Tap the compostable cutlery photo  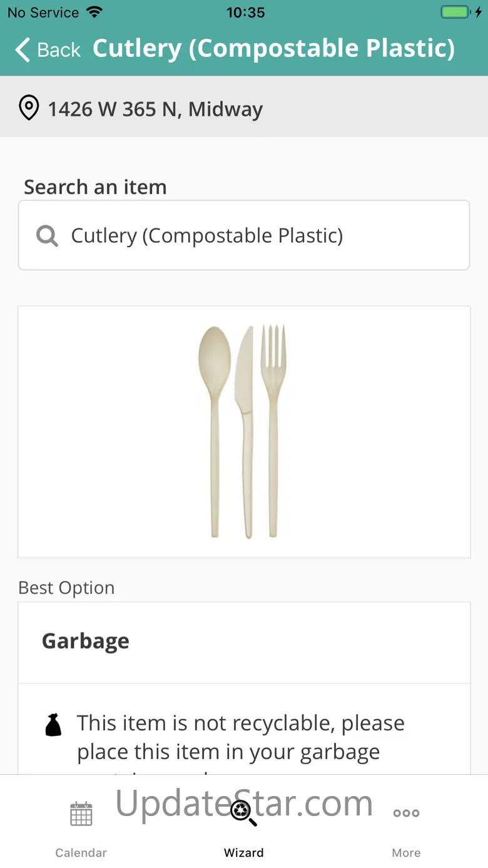coord(243,431)
